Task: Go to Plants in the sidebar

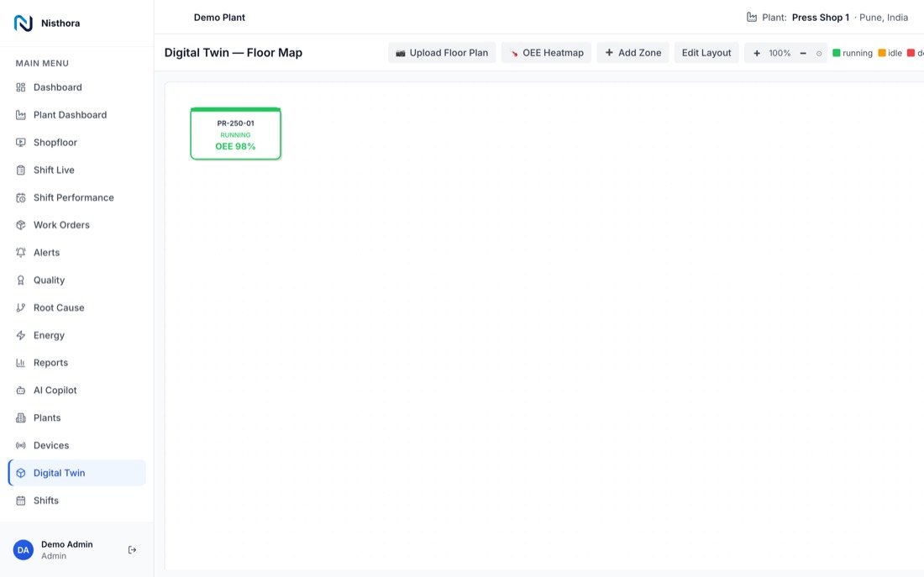Action: pos(76,418)
